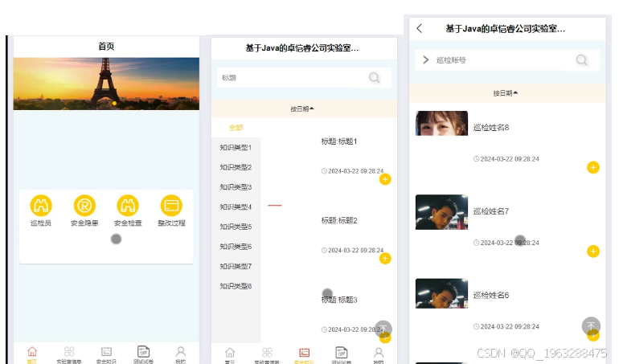Open entry titled 标题:标题2
The width and height of the screenshot is (619, 364).
pos(339,220)
